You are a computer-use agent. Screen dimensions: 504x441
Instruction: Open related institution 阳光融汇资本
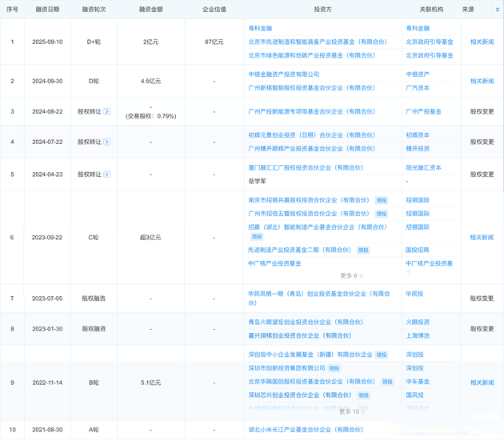click(423, 168)
